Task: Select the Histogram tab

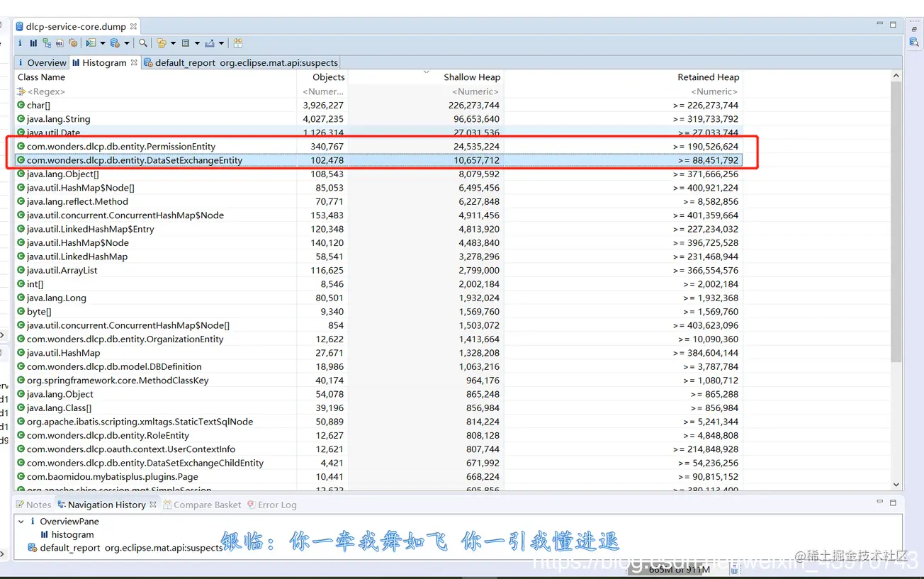Action: 104,62
